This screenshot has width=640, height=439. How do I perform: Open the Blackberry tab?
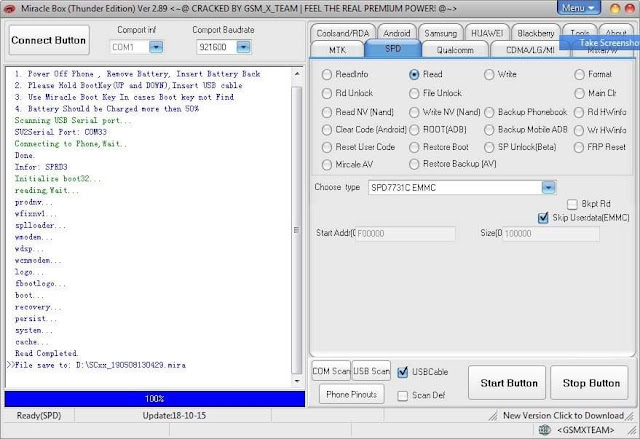tap(536, 33)
